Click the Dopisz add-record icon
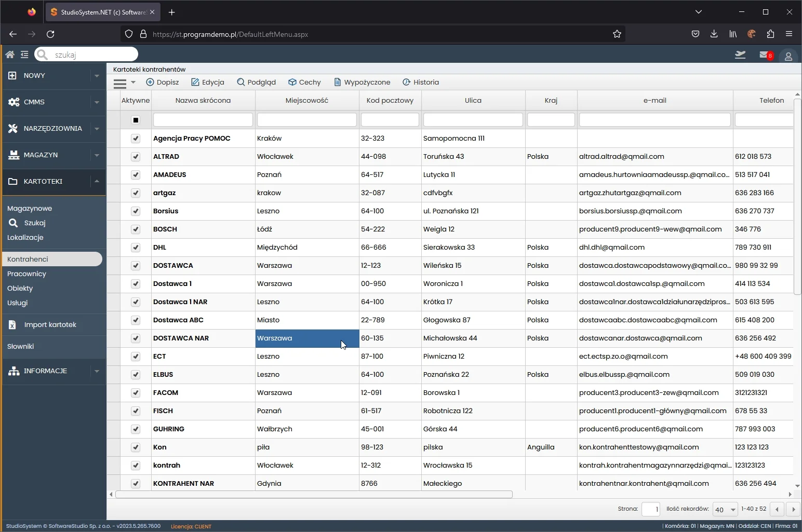The height and width of the screenshot is (532, 802). (x=150, y=82)
